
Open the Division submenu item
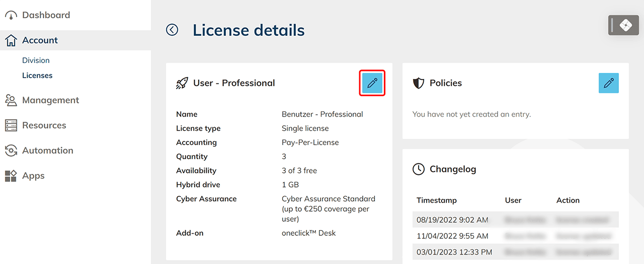click(36, 60)
